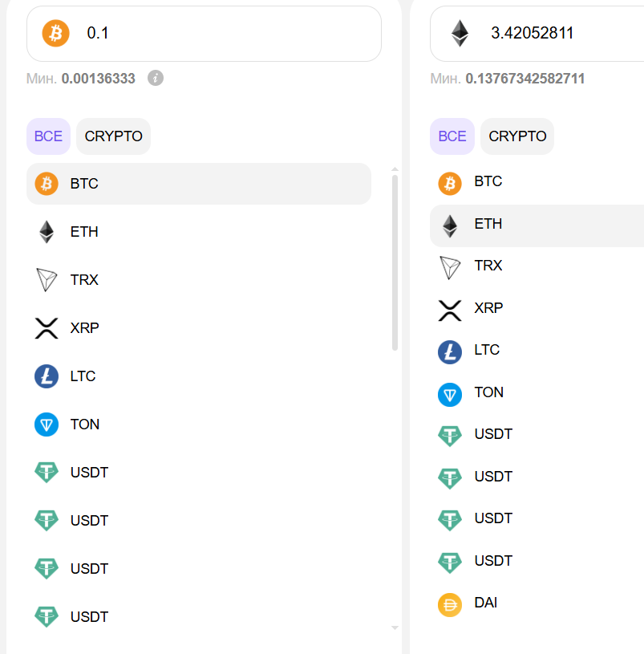Click the Bitcoin icon in left amount field
The height and width of the screenshot is (654, 644).
[x=55, y=34]
